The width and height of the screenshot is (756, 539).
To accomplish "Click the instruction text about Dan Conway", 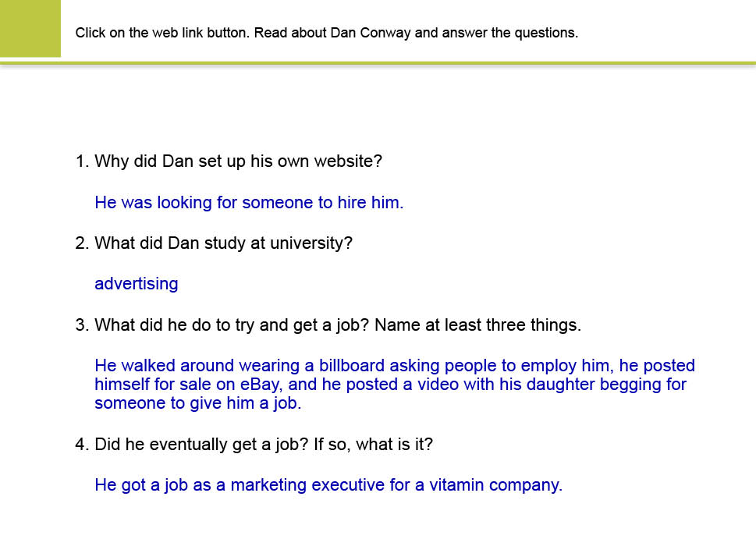I will click(x=326, y=33).
